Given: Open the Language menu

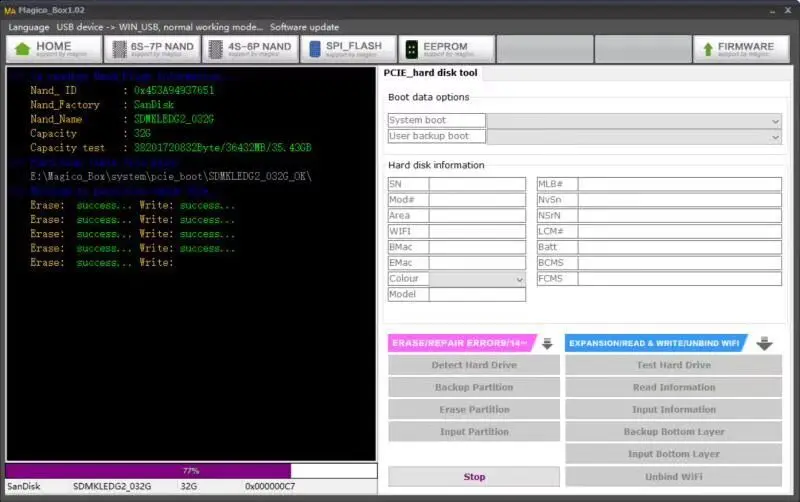Looking at the screenshot, I should tap(29, 27).
